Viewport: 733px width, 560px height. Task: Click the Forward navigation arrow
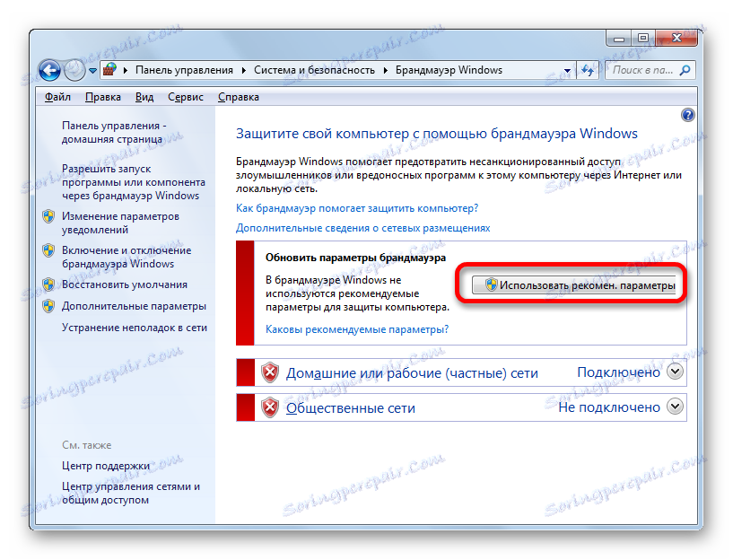[74, 71]
